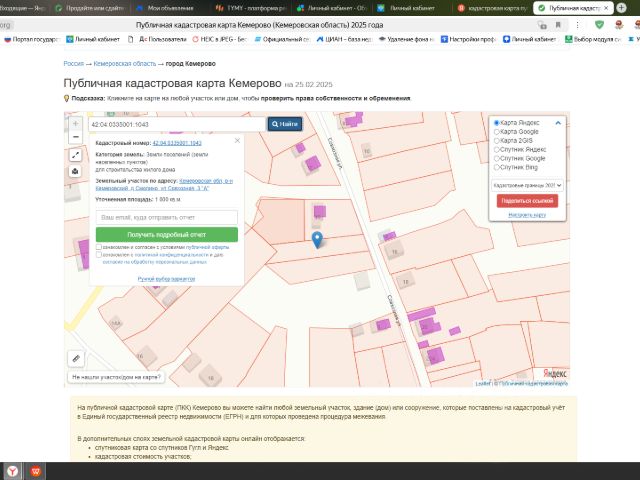Collapse the map layers panel chevron
640x480 pixels.
(x=558, y=123)
